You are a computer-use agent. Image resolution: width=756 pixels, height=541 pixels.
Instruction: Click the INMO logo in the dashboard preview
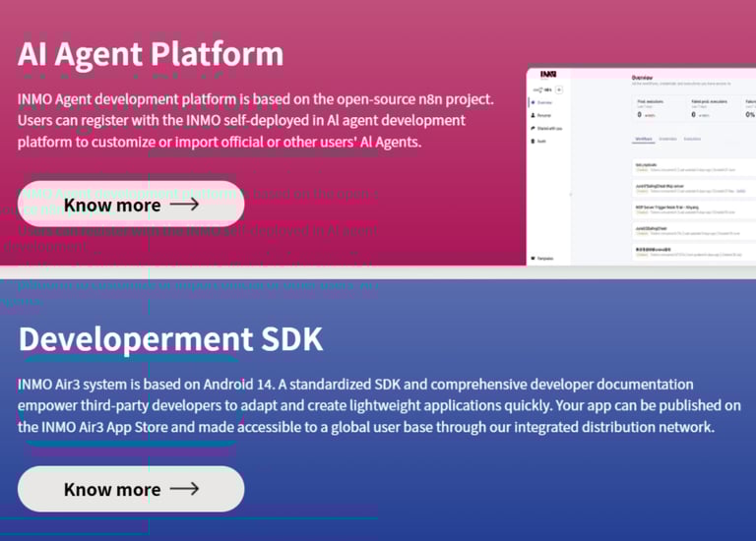point(548,74)
